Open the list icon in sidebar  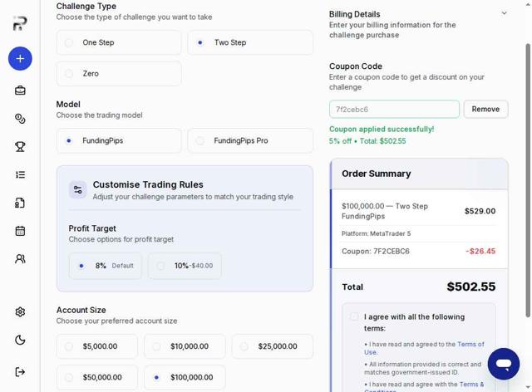(x=20, y=174)
